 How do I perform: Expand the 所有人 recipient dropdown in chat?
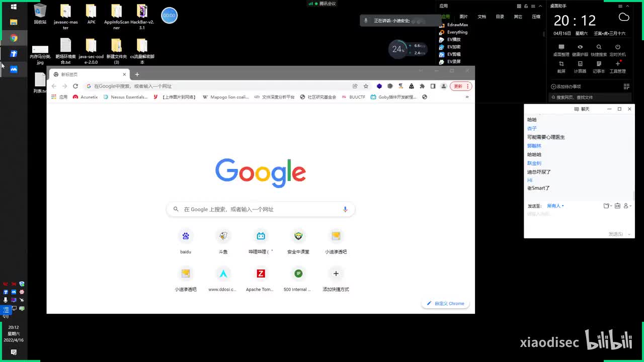(x=555, y=206)
